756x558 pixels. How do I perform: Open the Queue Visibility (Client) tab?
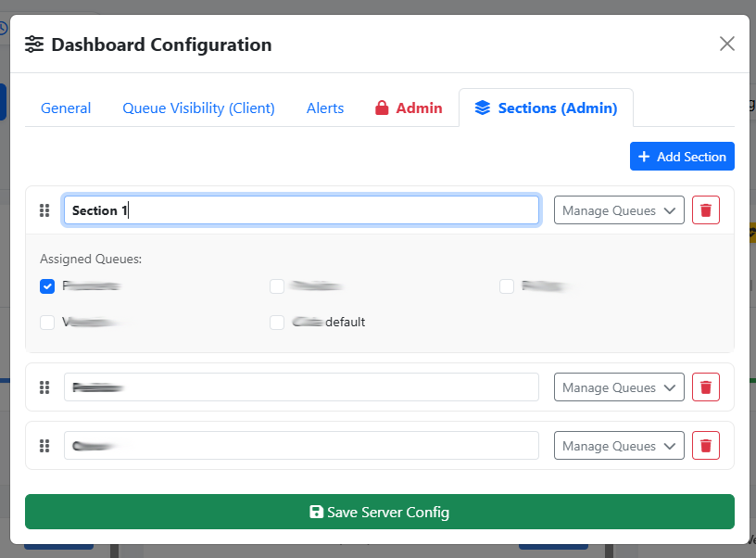198,108
